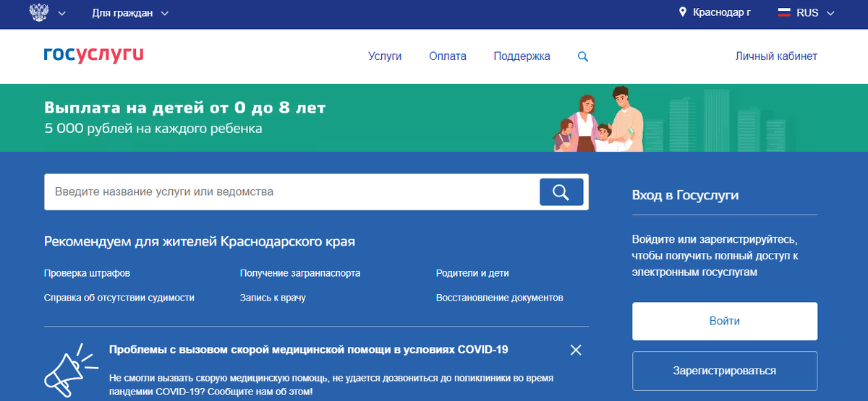Open the "Услуги" menu item
This screenshot has height=401, width=868.
pyautogui.click(x=385, y=56)
